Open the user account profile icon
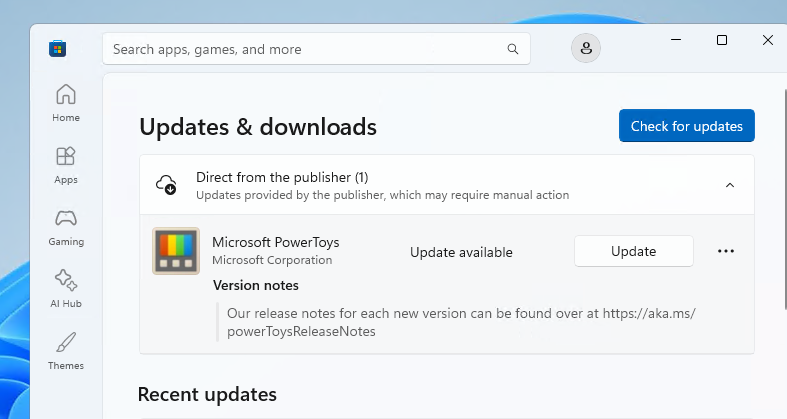 [586, 48]
